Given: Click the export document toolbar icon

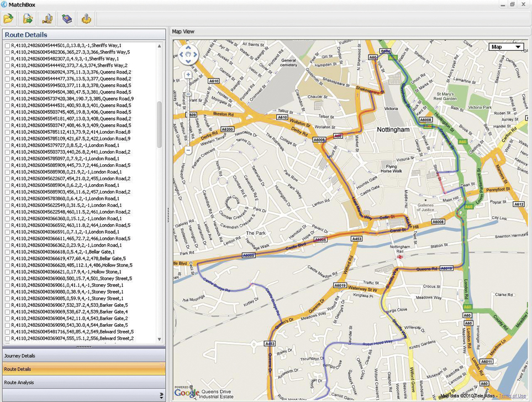Looking at the screenshot, I should pyautogui.click(x=28, y=19).
